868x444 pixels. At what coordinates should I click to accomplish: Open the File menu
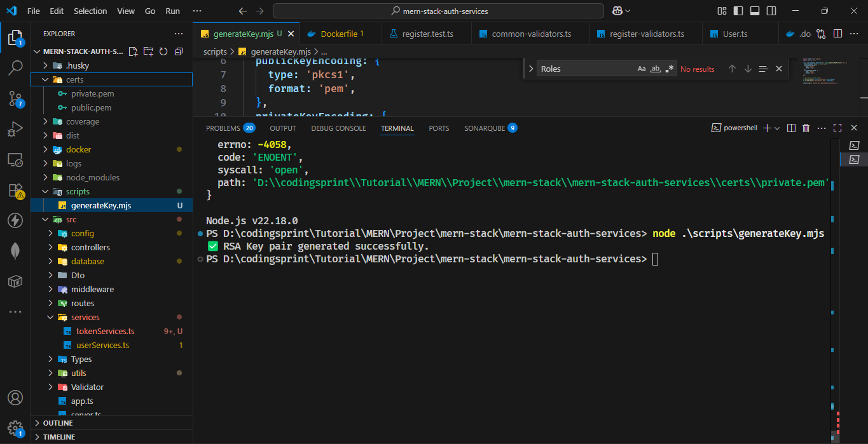tap(34, 11)
